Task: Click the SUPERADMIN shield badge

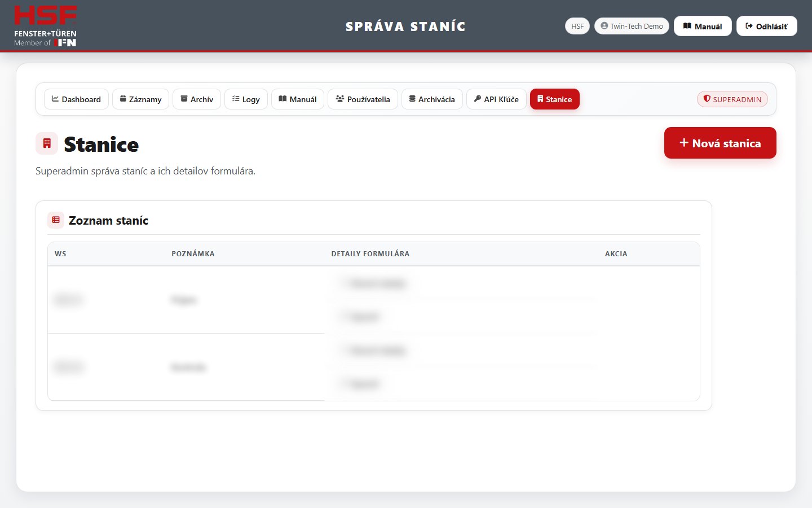Action: (x=732, y=99)
